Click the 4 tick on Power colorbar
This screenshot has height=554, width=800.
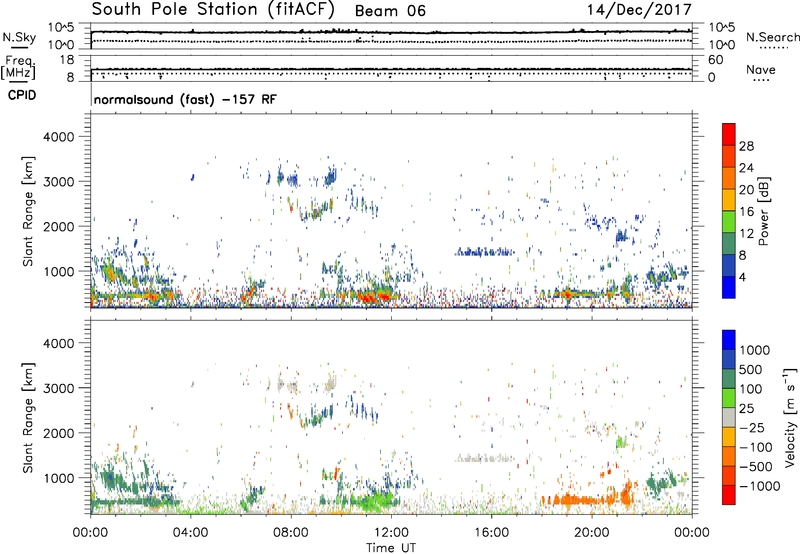click(x=743, y=278)
